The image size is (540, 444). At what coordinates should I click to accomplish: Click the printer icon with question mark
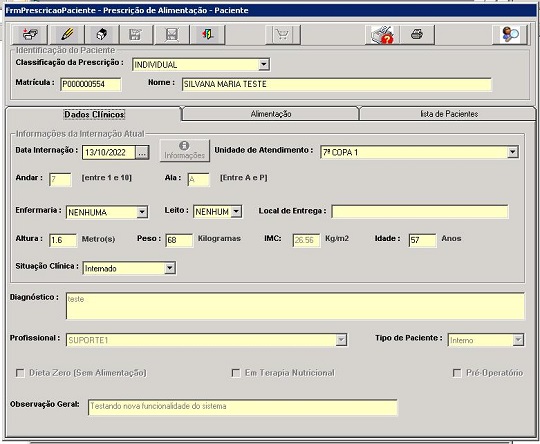pyautogui.click(x=382, y=34)
